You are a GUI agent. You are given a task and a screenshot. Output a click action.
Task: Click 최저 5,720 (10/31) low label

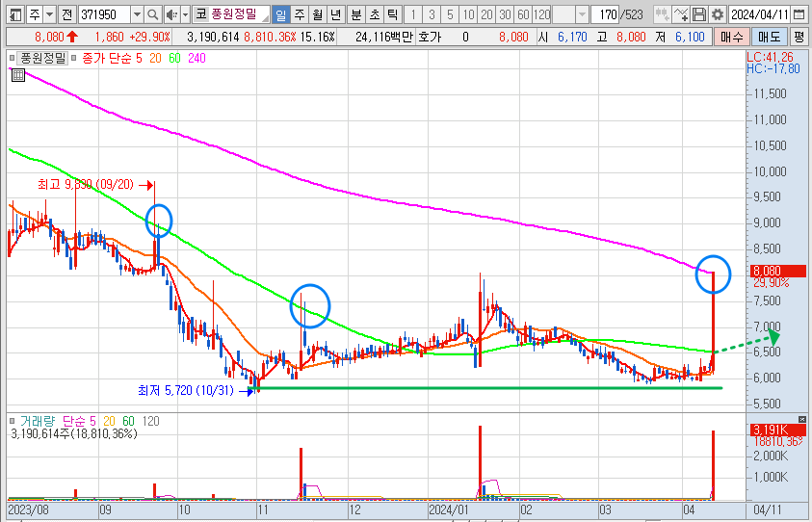coord(186,390)
